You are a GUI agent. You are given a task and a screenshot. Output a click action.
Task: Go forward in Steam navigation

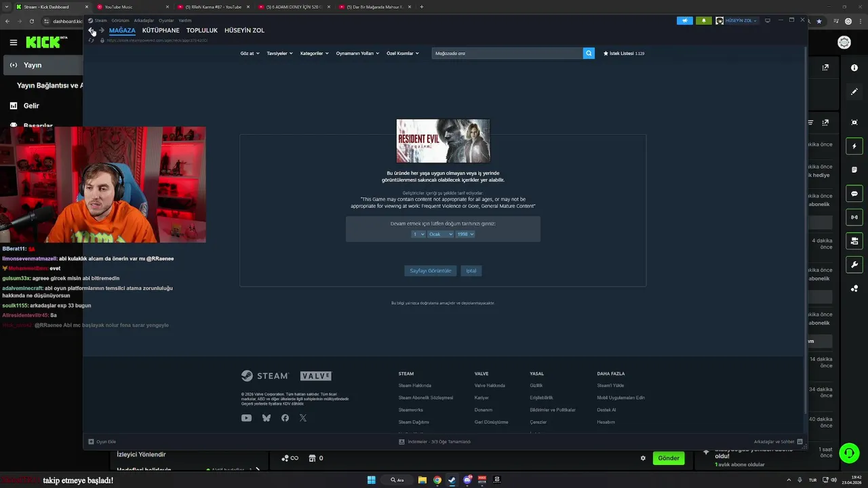(102, 30)
